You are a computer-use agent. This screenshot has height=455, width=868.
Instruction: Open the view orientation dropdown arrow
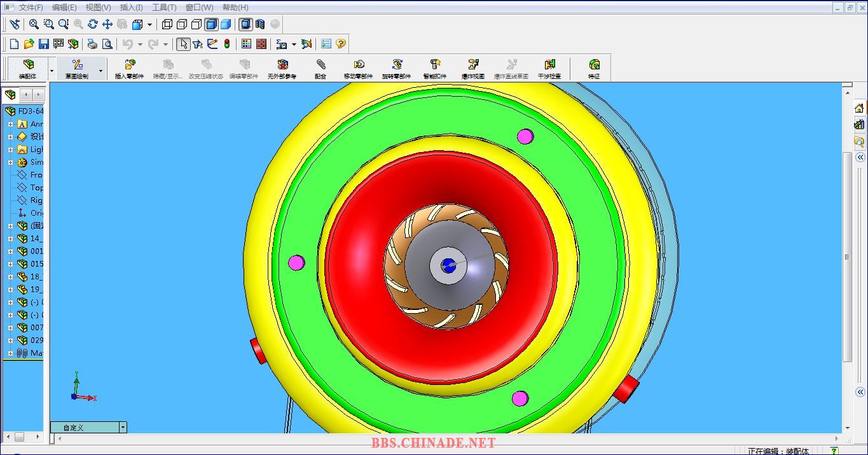pyautogui.click(x=150, y=24)
